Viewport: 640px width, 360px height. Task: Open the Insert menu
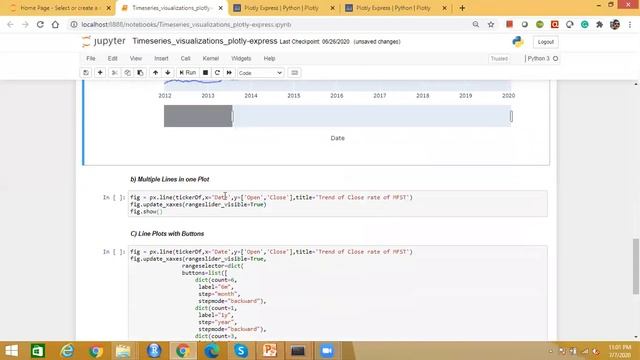coord(161,58)
